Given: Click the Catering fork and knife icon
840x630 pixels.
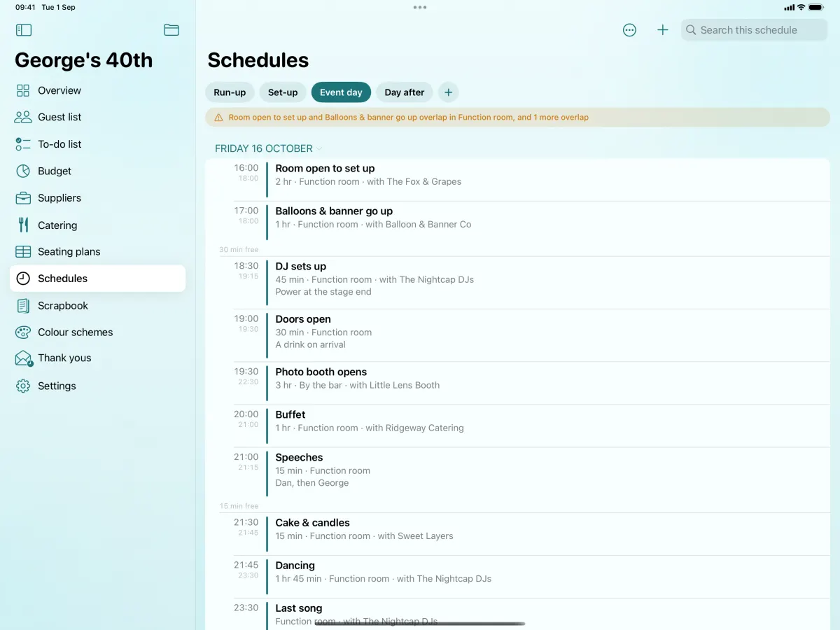Looking at the screenshot, I should [x=23, y=225].
